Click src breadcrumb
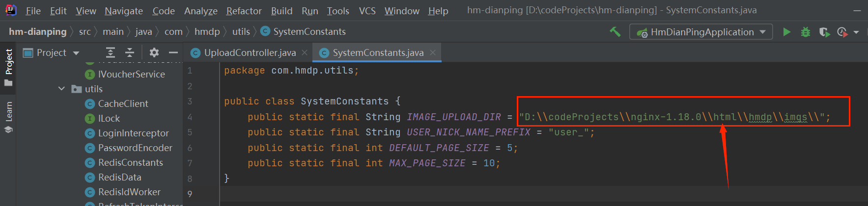Screen dimensions: 868x206 click(85, 31)
